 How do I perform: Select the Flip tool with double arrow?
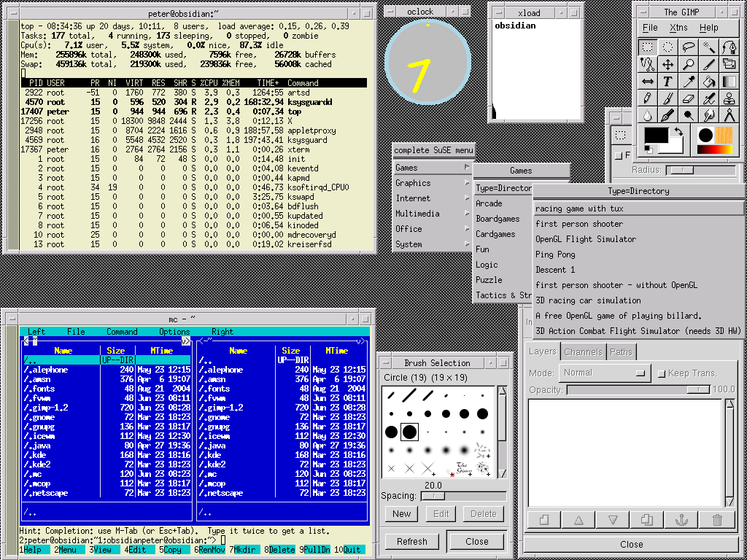point(648,82)
